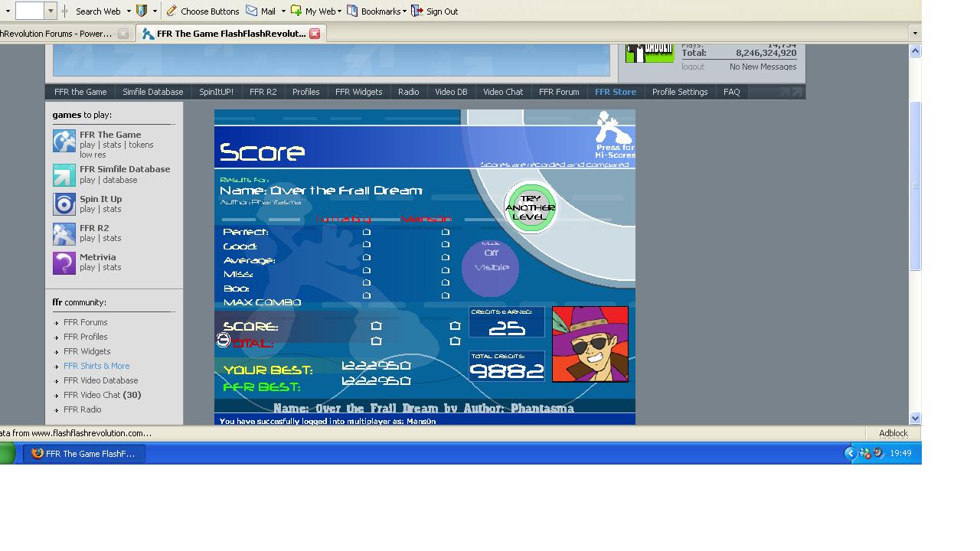Toggle the Mode Off Visible circle
980x551 pixels.
tap(491, 267)
